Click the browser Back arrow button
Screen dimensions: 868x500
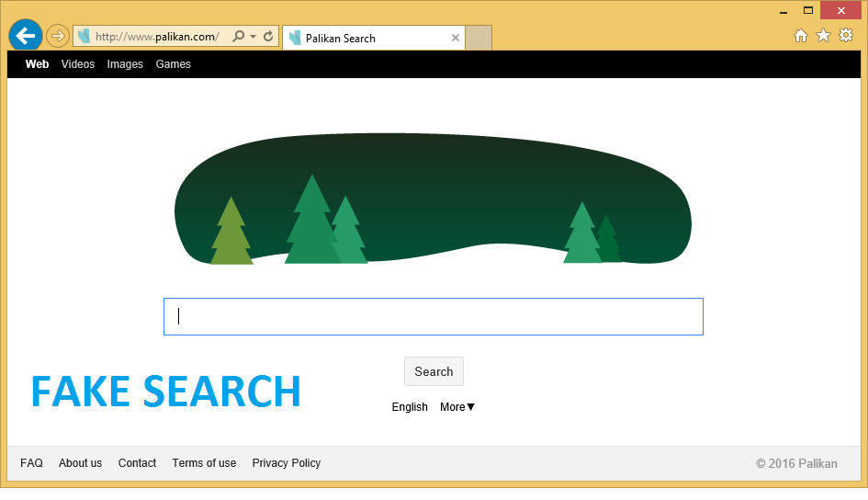pos(26,36)
